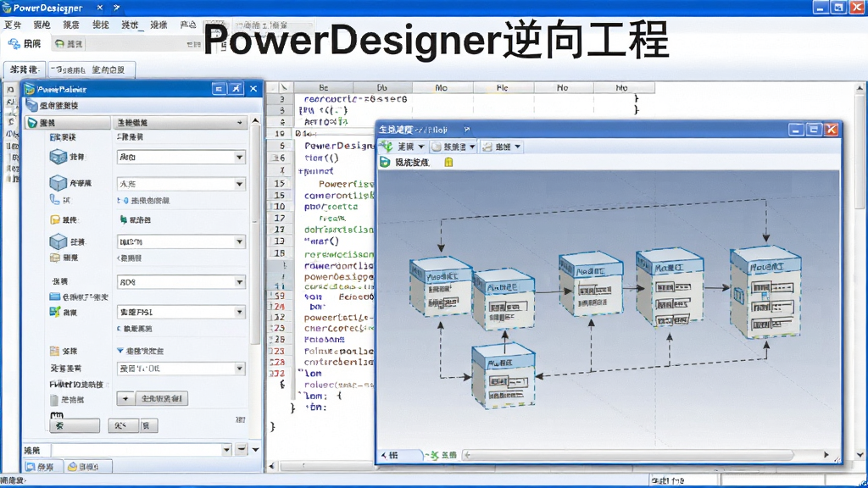868x488 pixels.
Task: Click the list icon beside the blue triangle row
Action: click(x=54, y=351)
